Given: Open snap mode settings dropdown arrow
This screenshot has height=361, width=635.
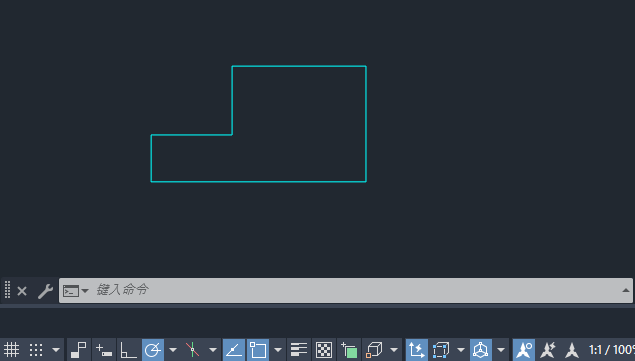Looking at the screenshot, I should [56, 350].
